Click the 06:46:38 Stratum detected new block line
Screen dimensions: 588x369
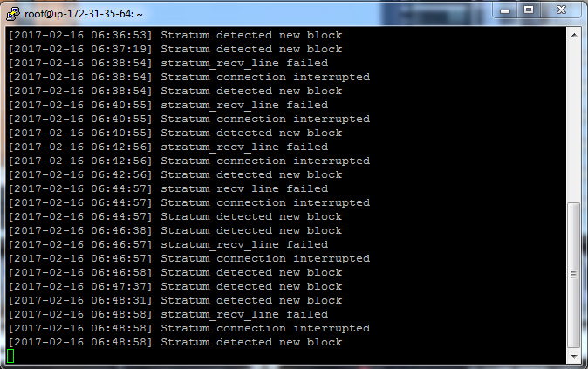(174, 230)
